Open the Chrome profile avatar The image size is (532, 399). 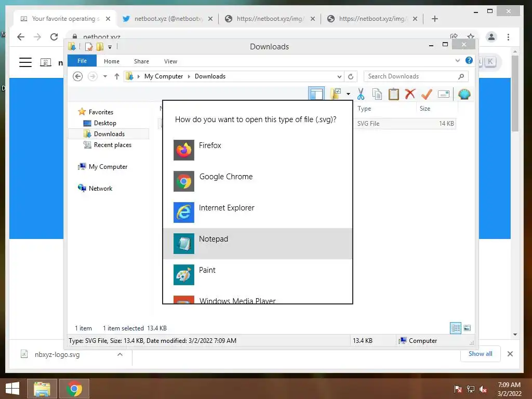pos(491,37)
